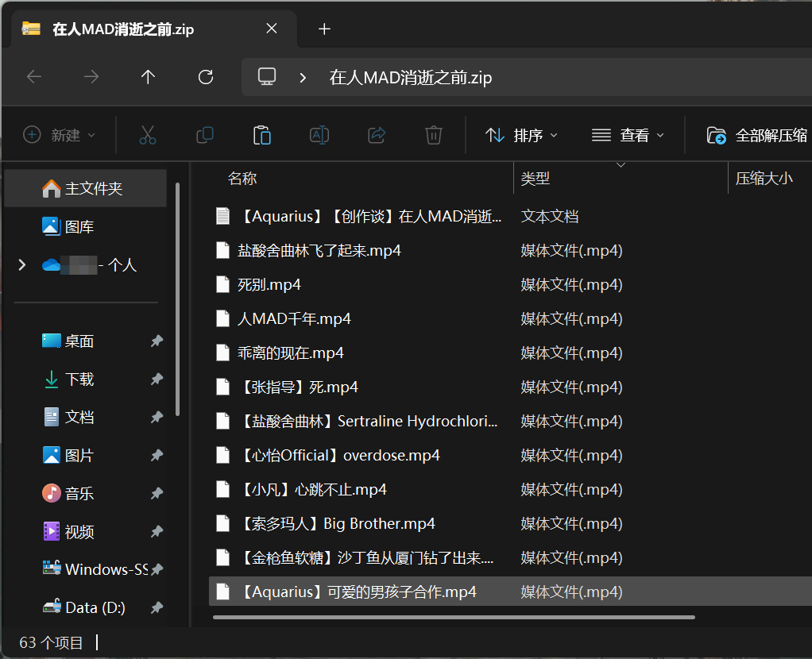Viewport: 812px width, 659px height.
Task: Open the 查看 view dropdown
Action: [x=628, y=136]
